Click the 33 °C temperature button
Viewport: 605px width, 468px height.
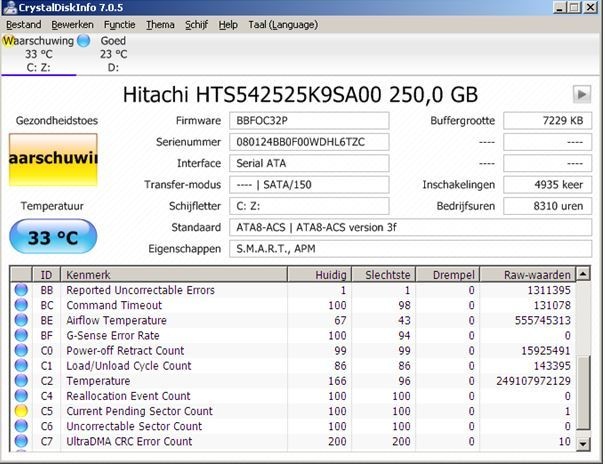tap(53, 237)
